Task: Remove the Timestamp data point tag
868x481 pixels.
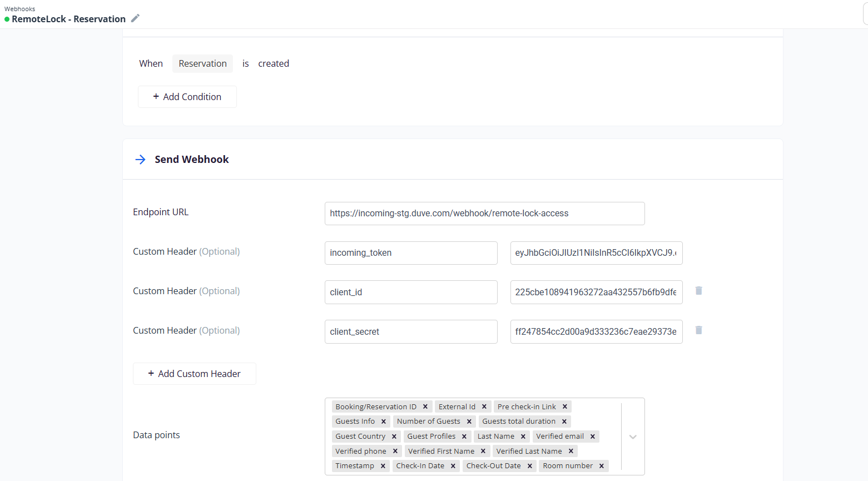Action: point(383,466)
